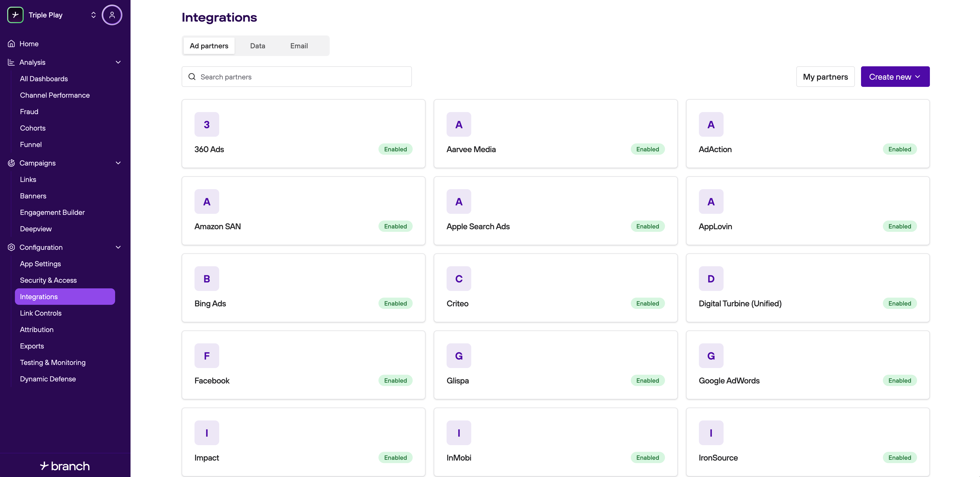
Task: Open the Fraud analysis page
Action: point(29,112)
